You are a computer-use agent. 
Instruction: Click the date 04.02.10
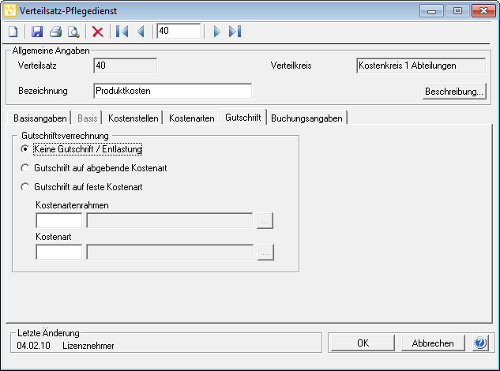pyautogui.click(x=33, y=346)
